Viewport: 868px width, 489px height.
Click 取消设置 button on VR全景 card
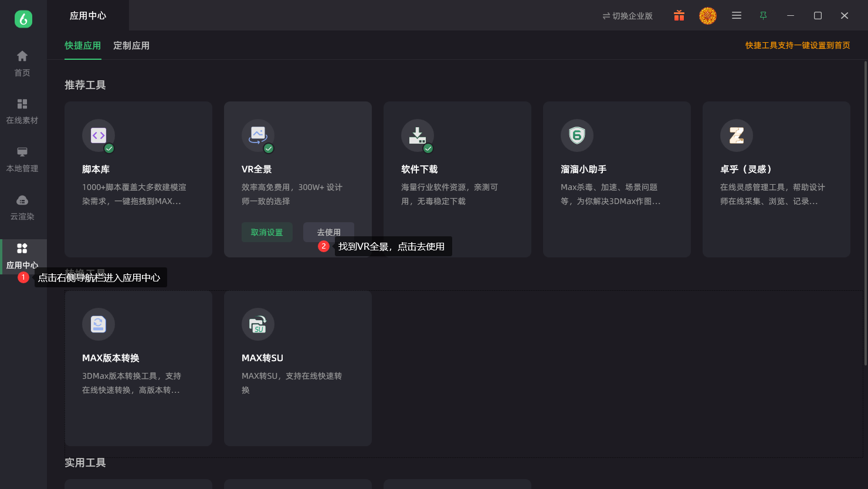[267, 232]
